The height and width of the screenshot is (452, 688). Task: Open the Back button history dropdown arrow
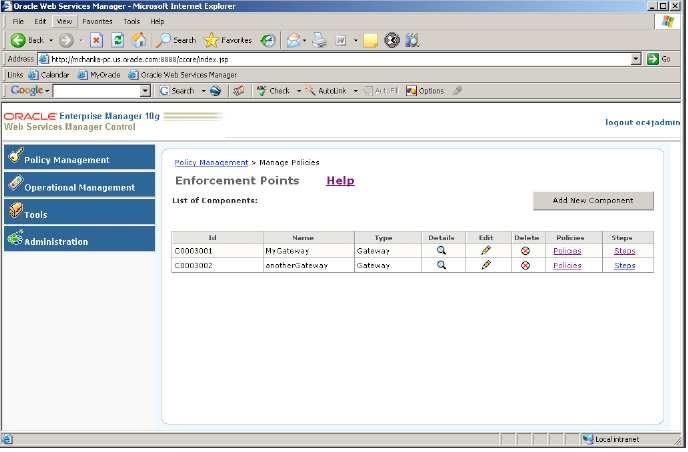pos(51,40)
